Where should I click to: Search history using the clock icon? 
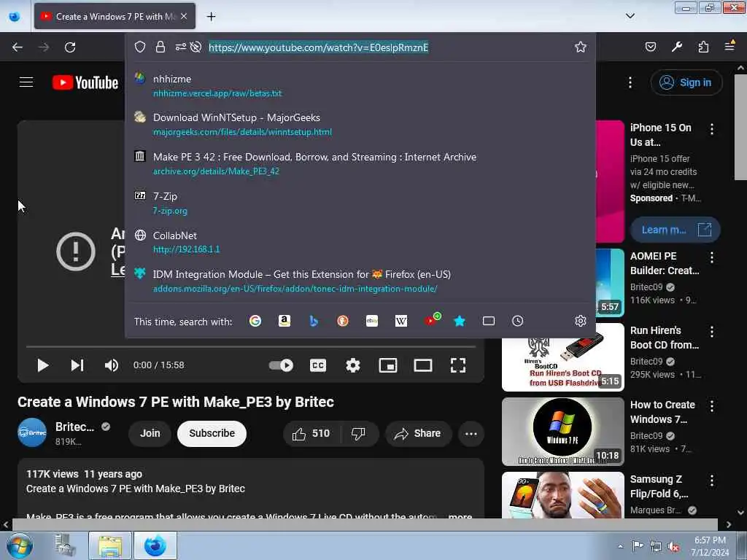(518, 321)
